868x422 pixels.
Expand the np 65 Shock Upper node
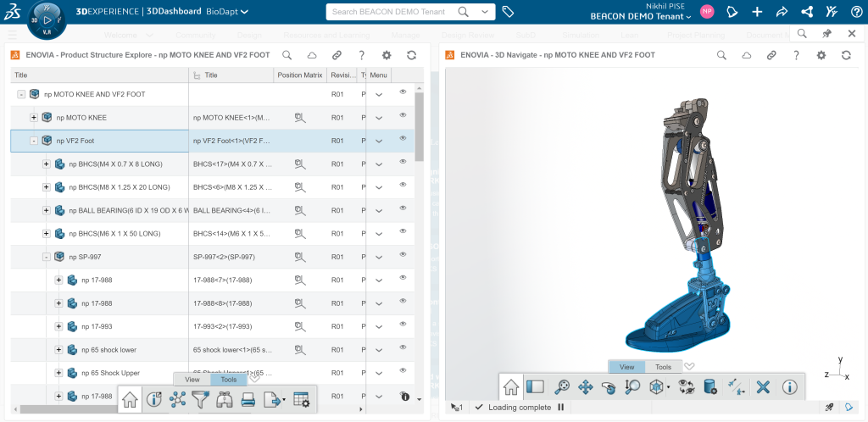coord(58,374)
